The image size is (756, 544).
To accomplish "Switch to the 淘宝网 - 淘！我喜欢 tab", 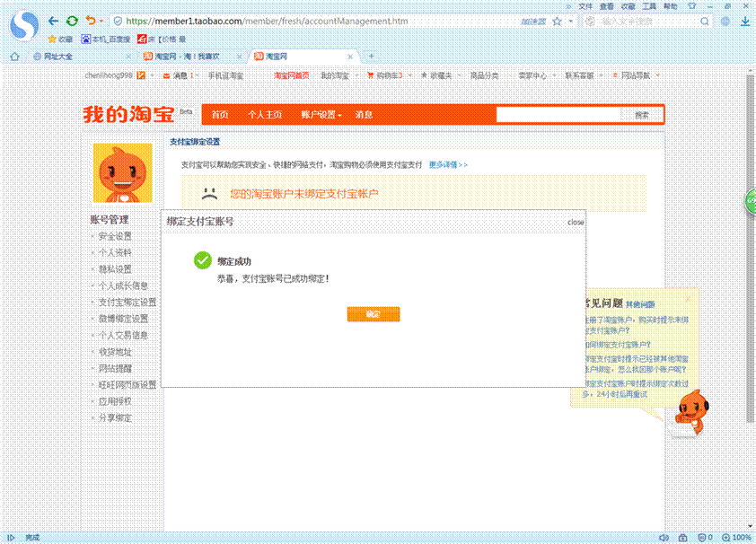I will point(189,57).
